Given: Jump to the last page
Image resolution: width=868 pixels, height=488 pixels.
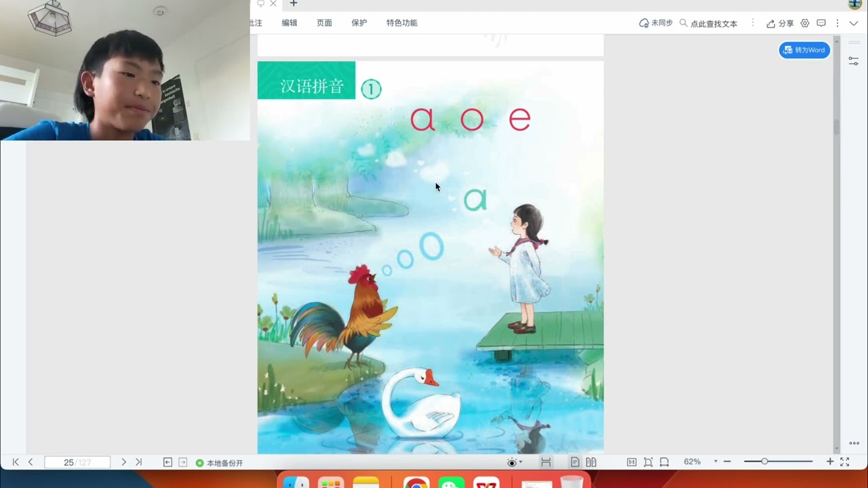Looking at the screenshot, I should [138, 462].
